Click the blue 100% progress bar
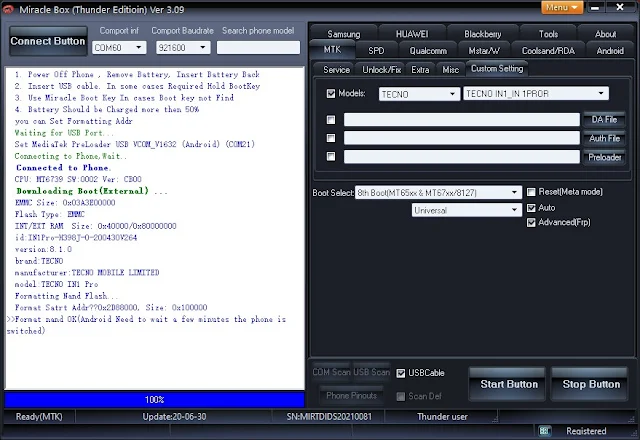 [x=154, y=400]
